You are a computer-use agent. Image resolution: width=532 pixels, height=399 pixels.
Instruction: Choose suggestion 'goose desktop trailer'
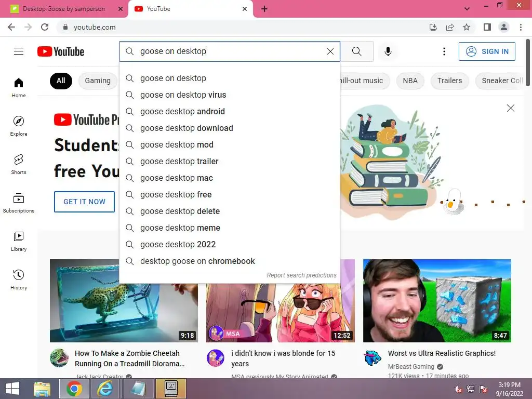[229, 161]
